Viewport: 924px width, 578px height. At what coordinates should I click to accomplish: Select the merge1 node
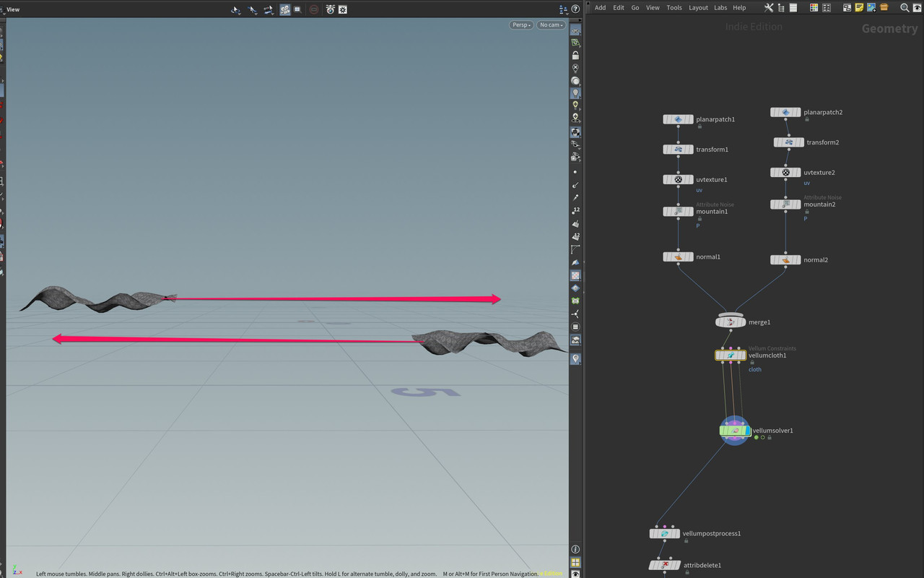731,322
